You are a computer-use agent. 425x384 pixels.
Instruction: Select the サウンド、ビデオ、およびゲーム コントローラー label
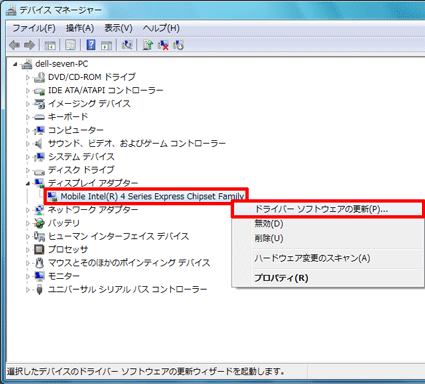[x=137, y=143]
